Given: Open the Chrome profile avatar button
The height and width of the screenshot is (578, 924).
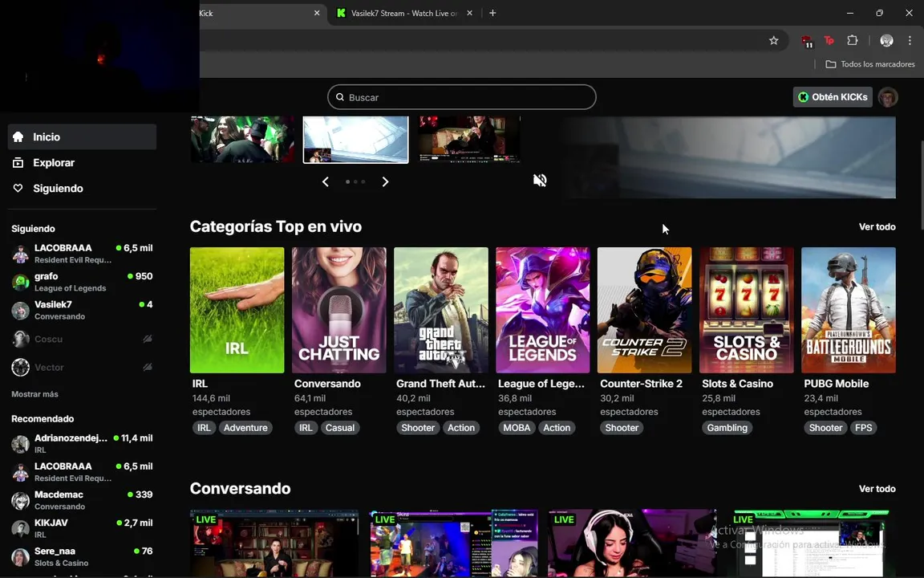Looking at the screenshot, I should pyautogui.click(x=886, y=40).
